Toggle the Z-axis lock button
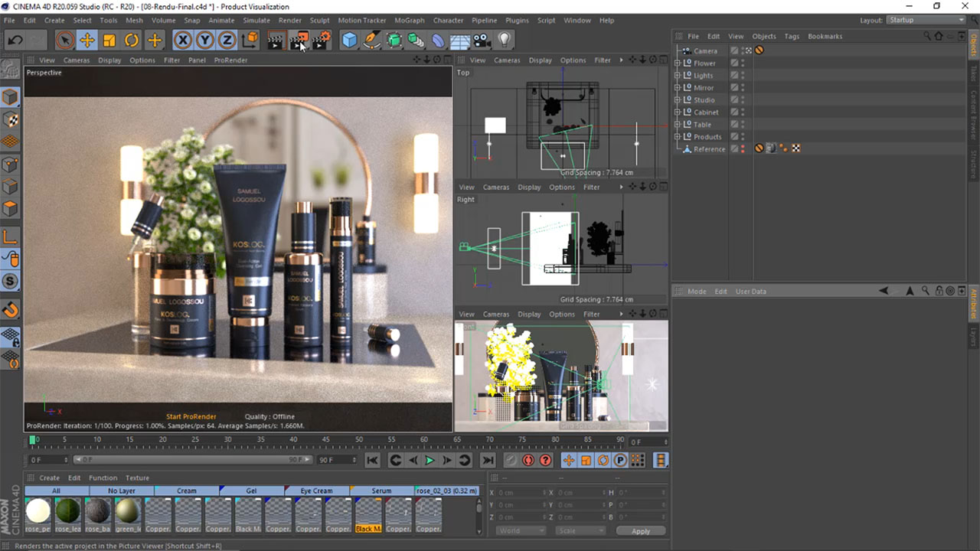980x551 pixels. (x=227, y=41)
